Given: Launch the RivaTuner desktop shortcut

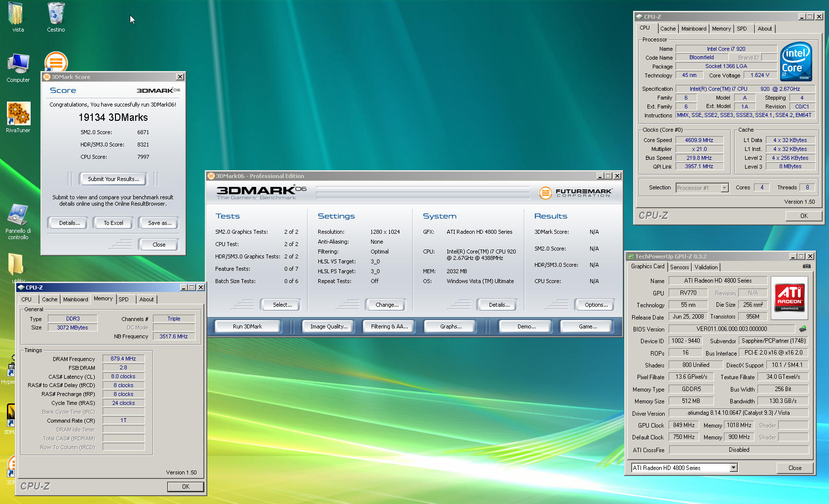Looking at the screenshot, I should pyautogui.click(x=18, y=113).
